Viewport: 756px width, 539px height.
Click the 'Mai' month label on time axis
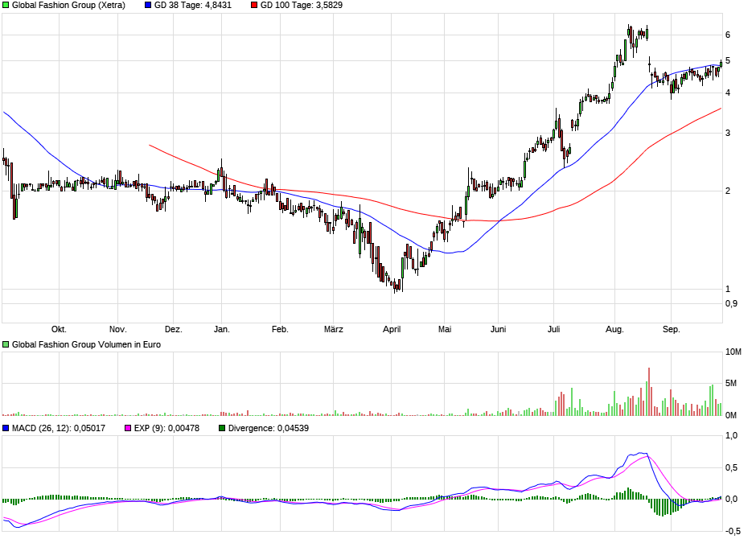pyautogui.click(x=445, y=330)
